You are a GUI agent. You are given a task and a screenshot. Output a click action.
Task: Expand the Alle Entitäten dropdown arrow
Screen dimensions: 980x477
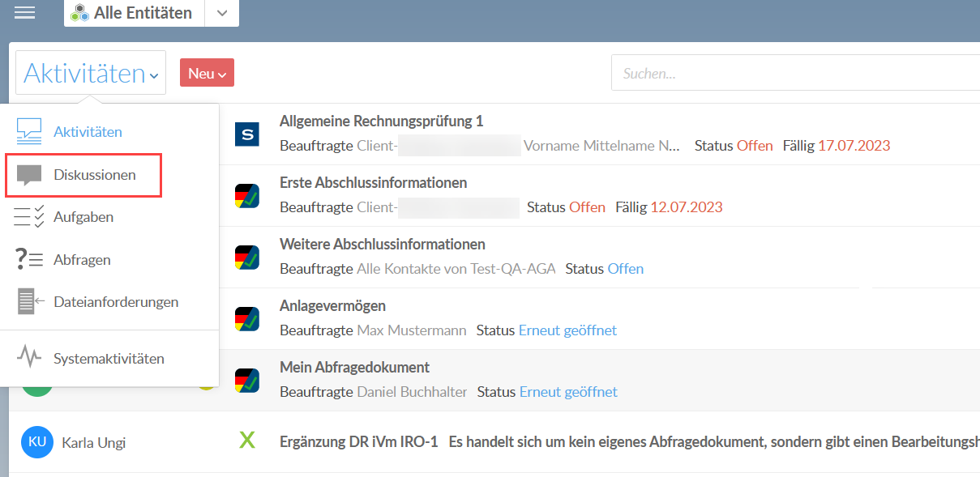pyautogui.click(x=222, y=13)
